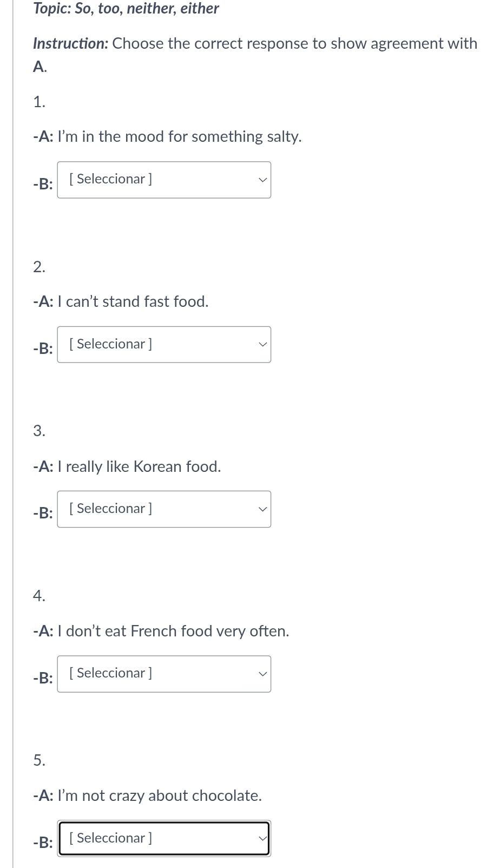Viewport: 500px width, 868px height.
Task: Click the sentence "I'm in the mood for something salty"
Action: pyautogui.click(x=179, y=136)
